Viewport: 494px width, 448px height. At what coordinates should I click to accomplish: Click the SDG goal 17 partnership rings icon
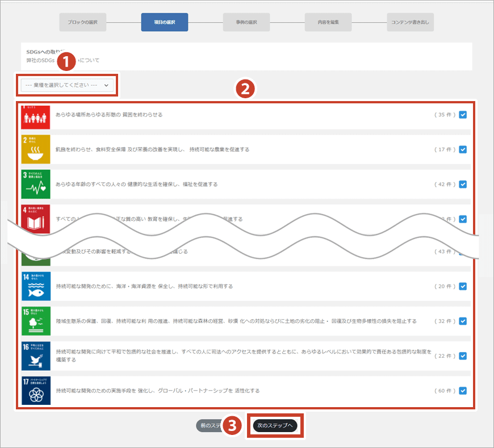(35, 391)
